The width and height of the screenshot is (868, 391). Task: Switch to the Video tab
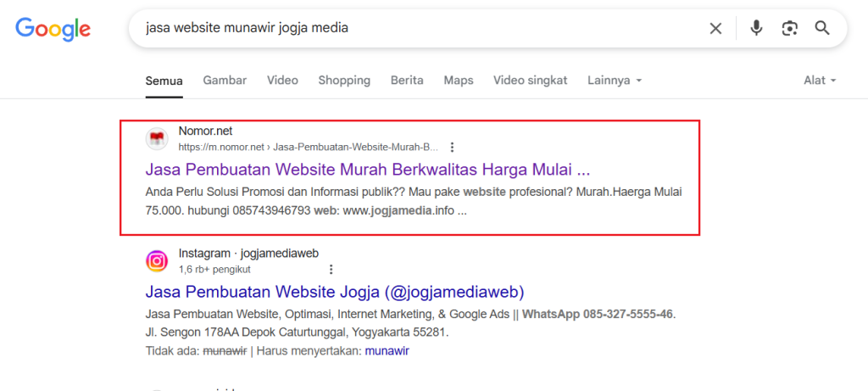click(x=282, y=81)
